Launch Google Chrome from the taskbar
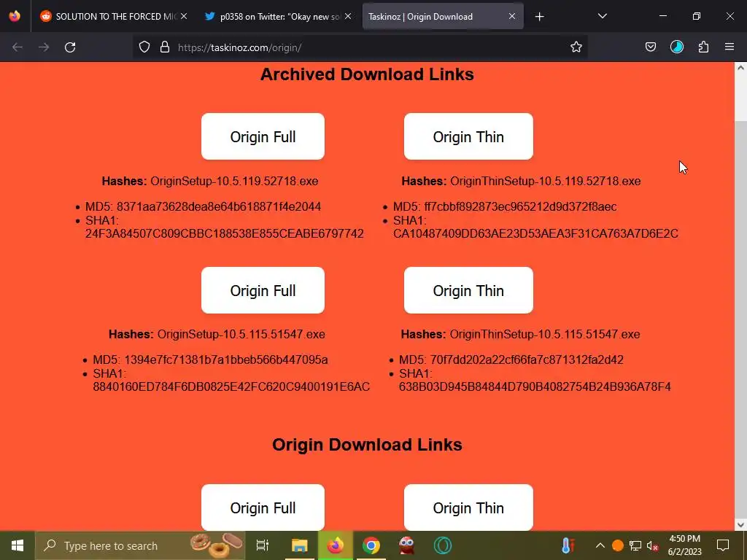The image size is (747, 560). 371,545
